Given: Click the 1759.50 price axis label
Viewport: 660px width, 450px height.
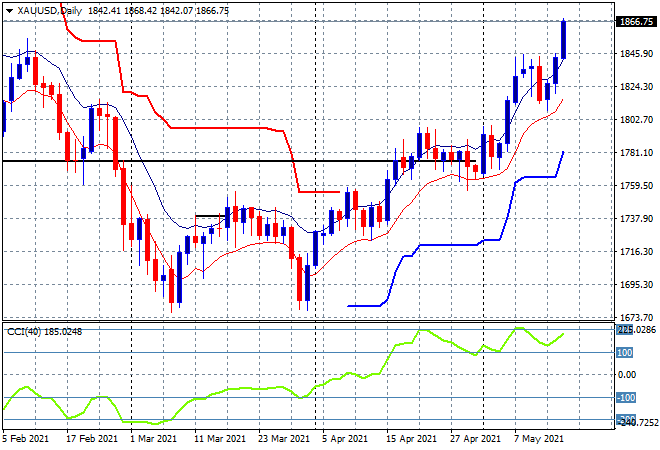Looking at the screenshot, I should (x=636, y=186).
